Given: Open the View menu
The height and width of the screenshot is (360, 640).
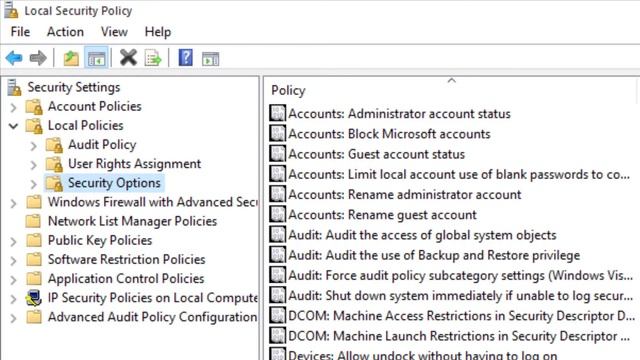Looking at the screenshot, I should [114, 32].
